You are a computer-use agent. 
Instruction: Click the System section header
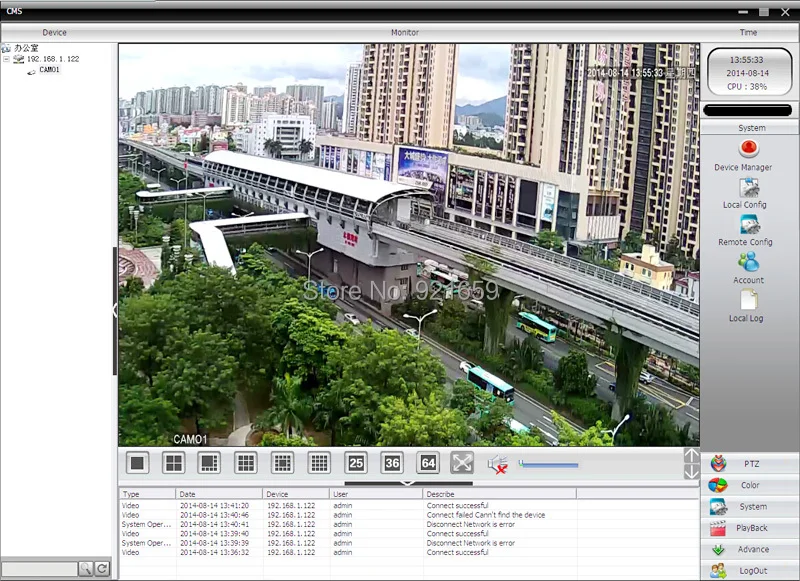(x=750, y=128)
